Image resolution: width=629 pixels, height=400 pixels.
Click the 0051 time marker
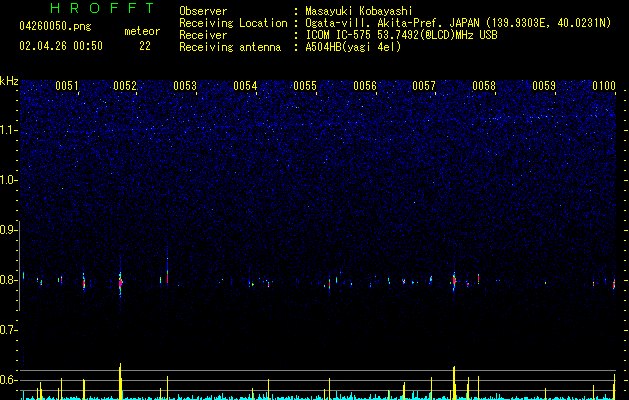[67, 86]
